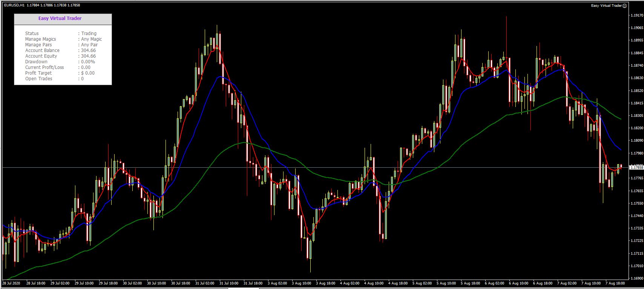
Task: Click the 1.18305 price scale label
Action: coord(636,116)
